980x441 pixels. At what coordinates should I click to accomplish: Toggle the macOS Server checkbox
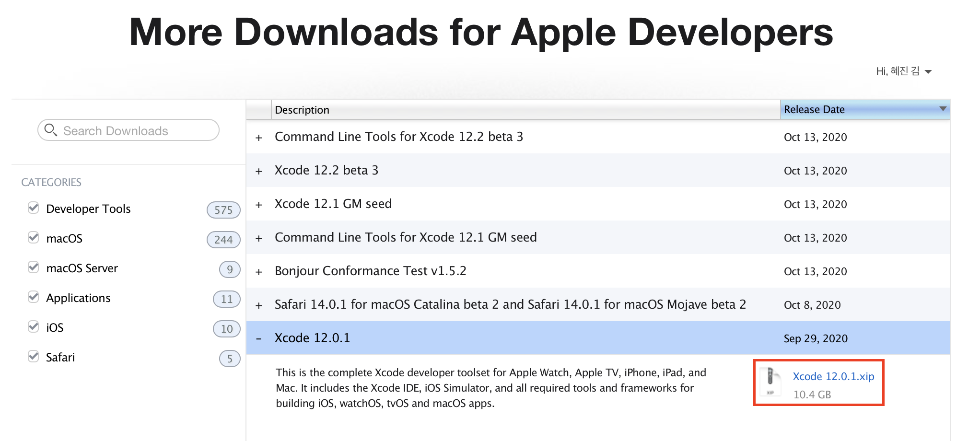click(34, 267)
